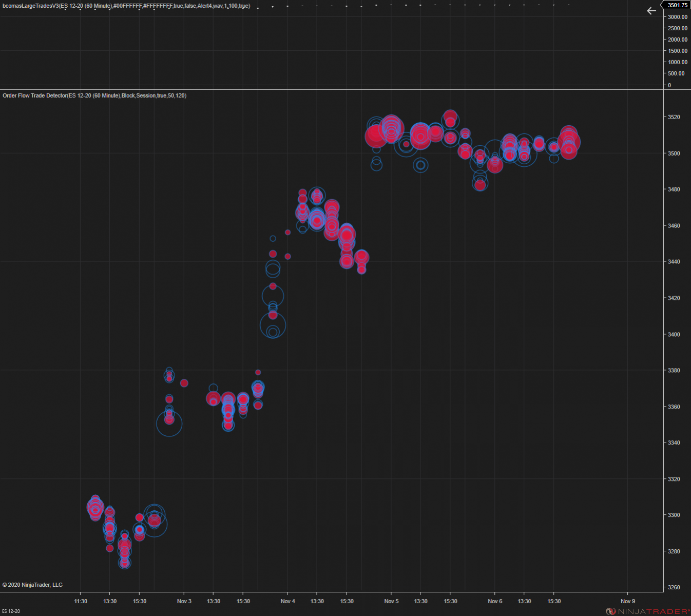Click the 3280 price axis label
The width and height of the screenshot is (691, 616).
(674, 551)
